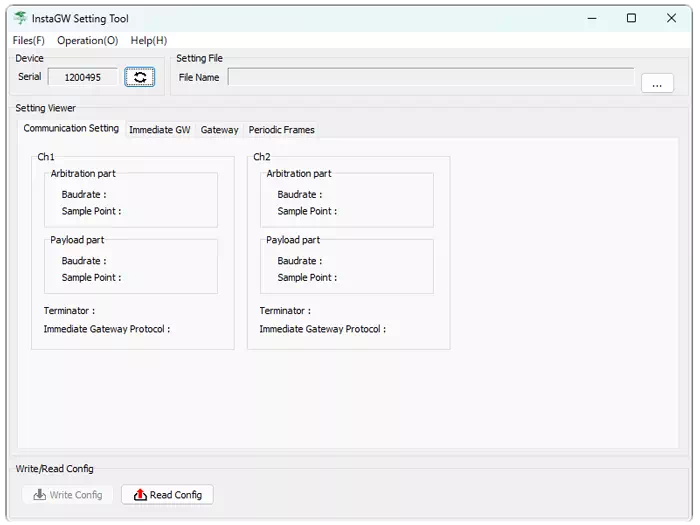Viewport: 700px width, 525px height.
Task: Select the Communication Setting tab
Action: point(71,129)
